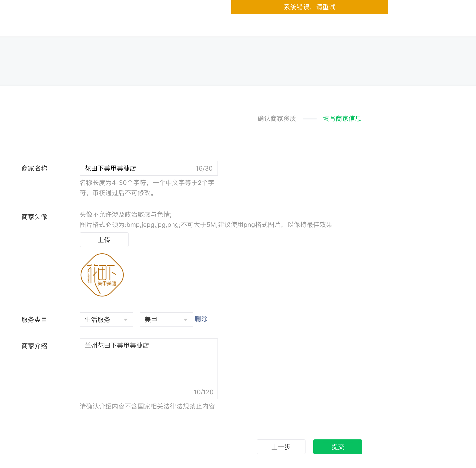Click the 删除 delete link
Screen dimensions: 476x468
[201, 319]
